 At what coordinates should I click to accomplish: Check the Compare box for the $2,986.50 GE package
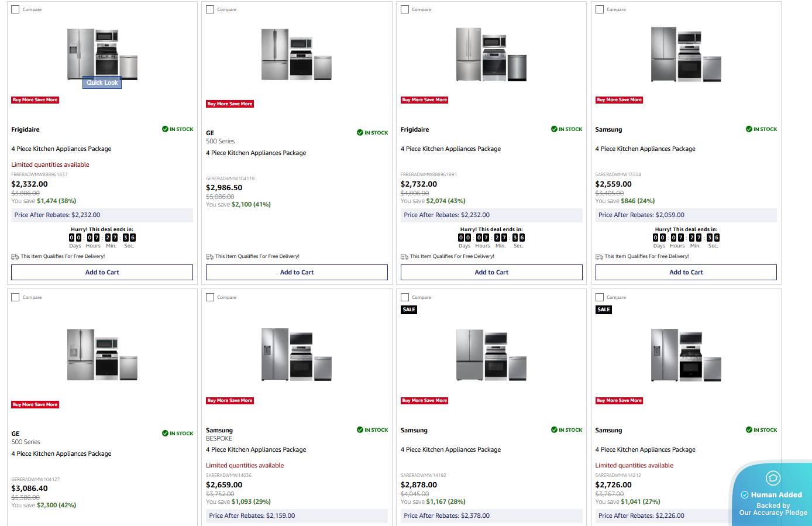210,9
